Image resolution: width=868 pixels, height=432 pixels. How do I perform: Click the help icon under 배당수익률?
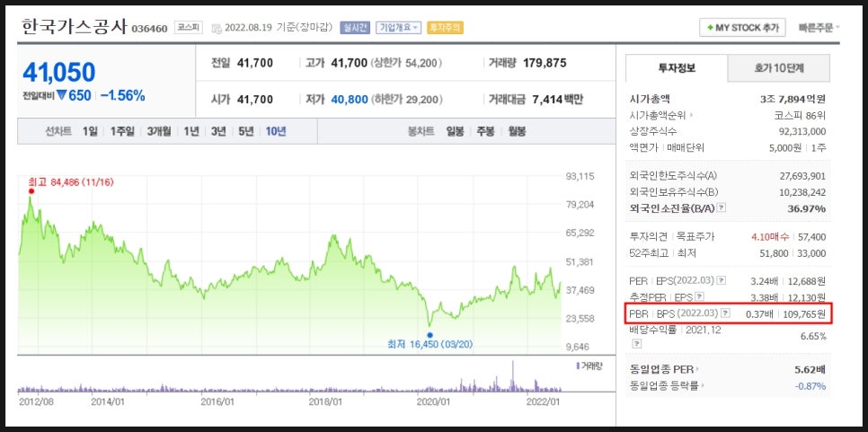tap(637, 343)
